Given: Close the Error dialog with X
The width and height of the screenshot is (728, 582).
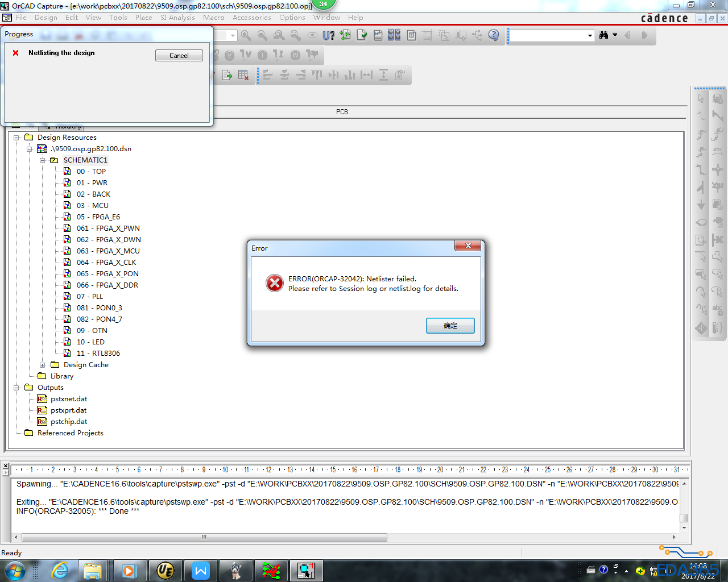Looking at the screenshot, I should click(468, 246).
